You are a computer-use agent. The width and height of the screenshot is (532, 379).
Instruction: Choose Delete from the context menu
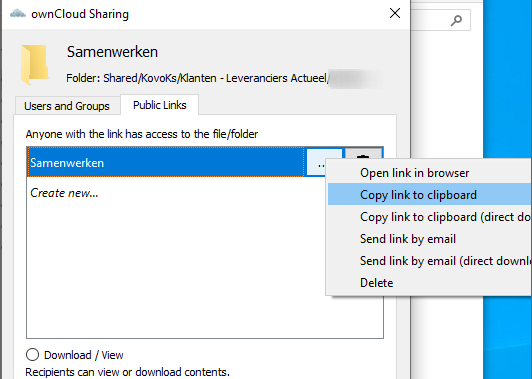pyautogui.click(x=429, y=283)
